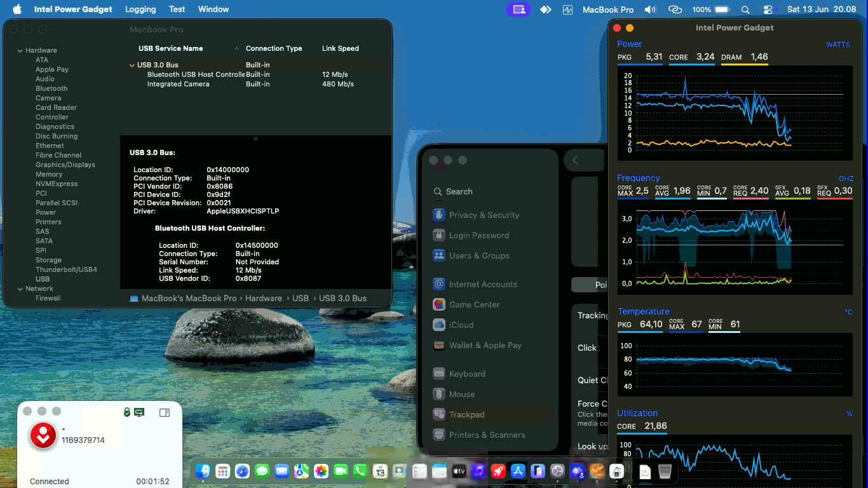
Task: Click Hardware in the path bar
Action: coord(264,298)
